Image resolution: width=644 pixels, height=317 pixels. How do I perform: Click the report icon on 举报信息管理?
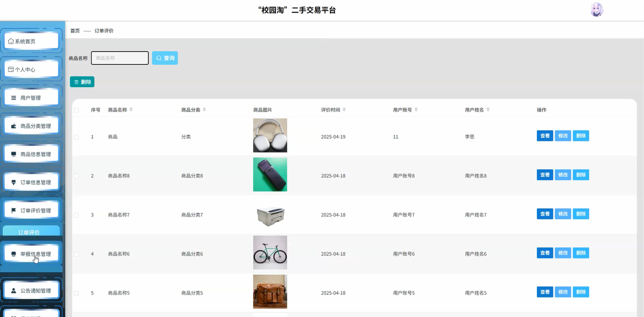click(12, 253)
